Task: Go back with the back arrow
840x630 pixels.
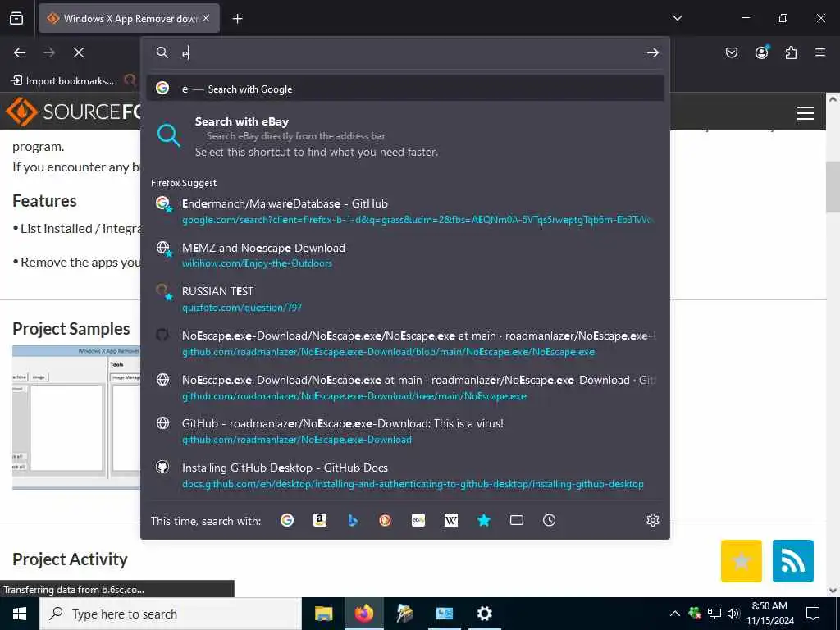Action: [x=20, y=52]
